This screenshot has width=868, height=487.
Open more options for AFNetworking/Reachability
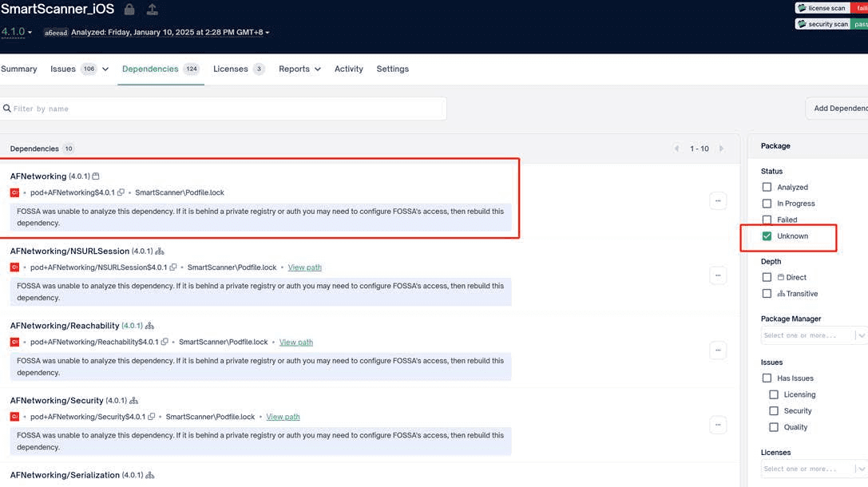717,350
